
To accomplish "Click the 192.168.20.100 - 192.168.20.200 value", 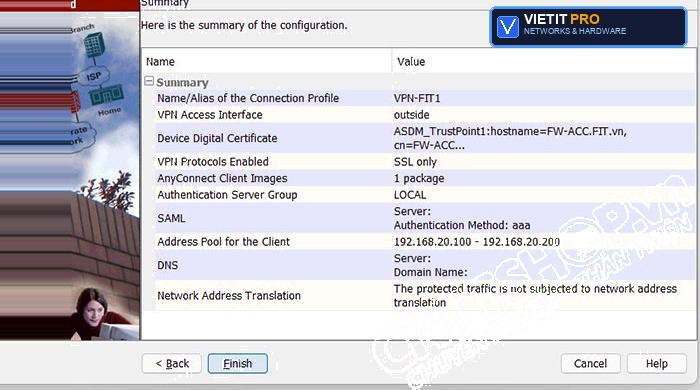I will click(x=477, y=242).
